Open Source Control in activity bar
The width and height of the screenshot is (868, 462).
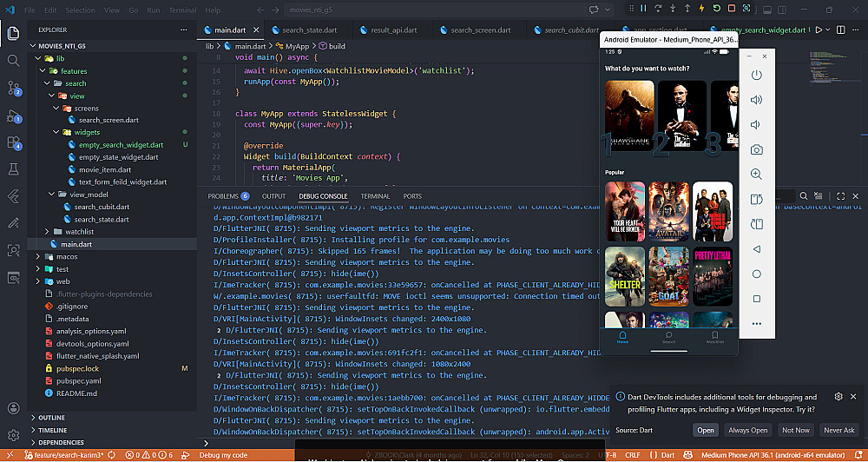click(x=14, y=88)
